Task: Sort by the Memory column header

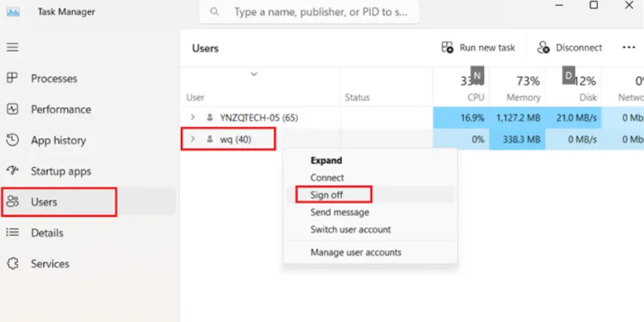Action: point(523,98)
